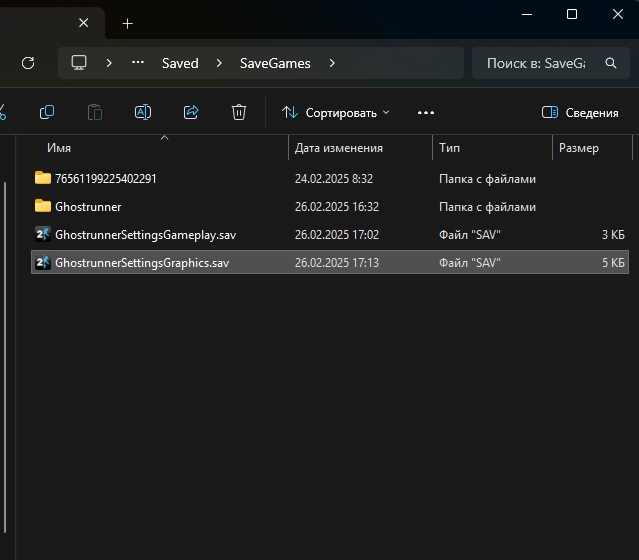
Task: Copy the selected file
Action: (47, 112)
